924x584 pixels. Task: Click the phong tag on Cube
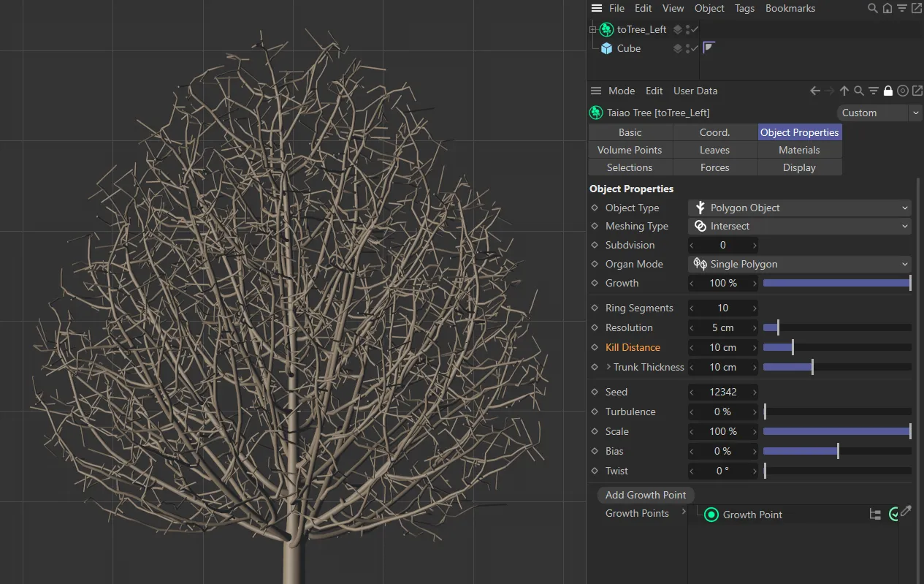pyautogui.click(x=709, y=48)
